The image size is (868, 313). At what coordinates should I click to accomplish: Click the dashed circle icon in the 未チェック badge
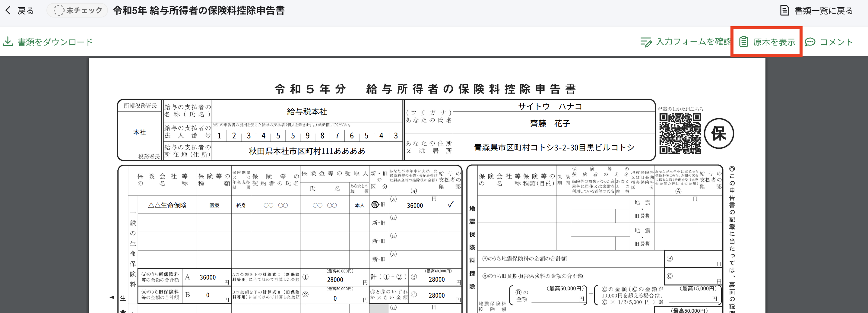59,11
